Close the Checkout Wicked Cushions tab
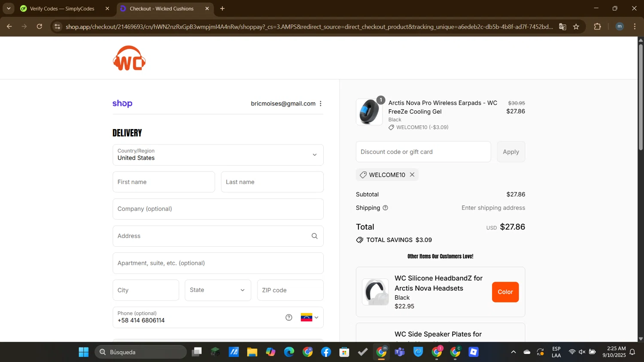The height and width of the screenshot is (362, 644). pos(207,9)
